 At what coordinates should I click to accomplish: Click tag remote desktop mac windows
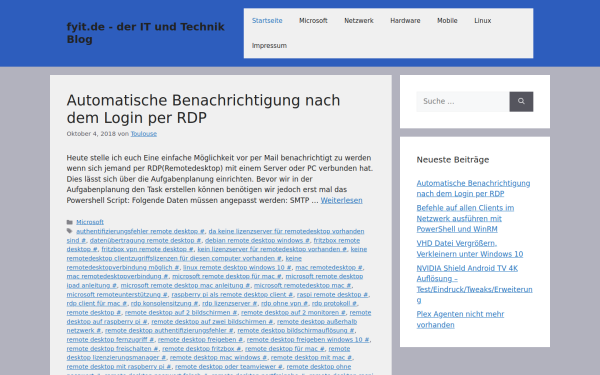218,358
